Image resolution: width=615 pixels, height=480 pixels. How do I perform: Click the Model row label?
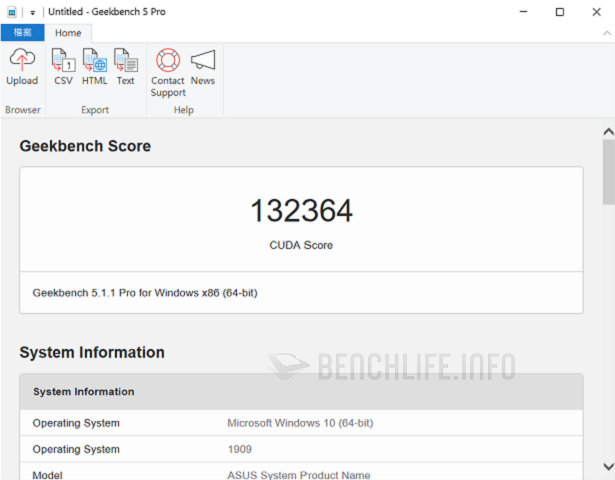click(47, 475)
